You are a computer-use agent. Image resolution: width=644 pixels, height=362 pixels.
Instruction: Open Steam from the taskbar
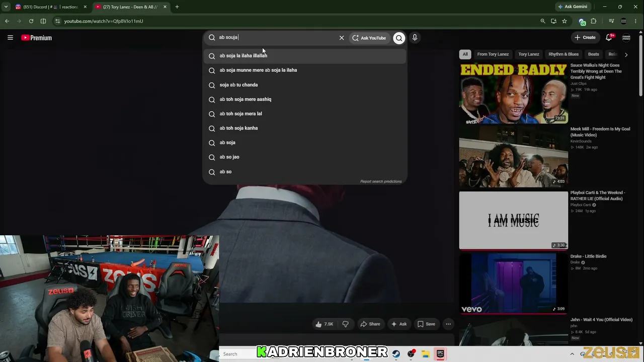[x=396, y=354]
